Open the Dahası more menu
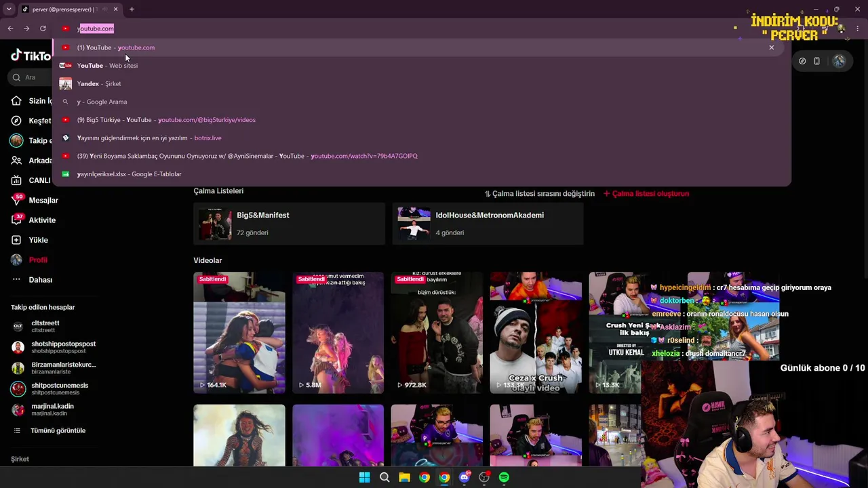Image resolution: width=868 pixels, height=488 pixels. click(33, 279)
